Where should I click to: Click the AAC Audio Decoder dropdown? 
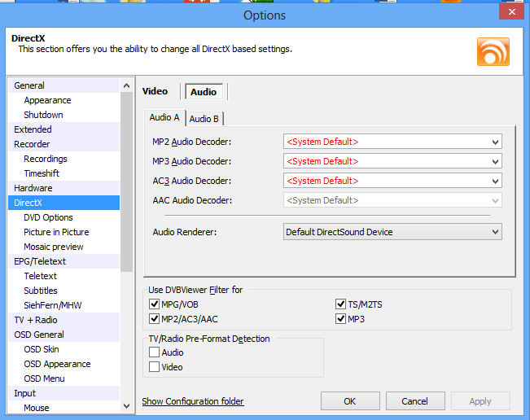(x=392, y=200)
